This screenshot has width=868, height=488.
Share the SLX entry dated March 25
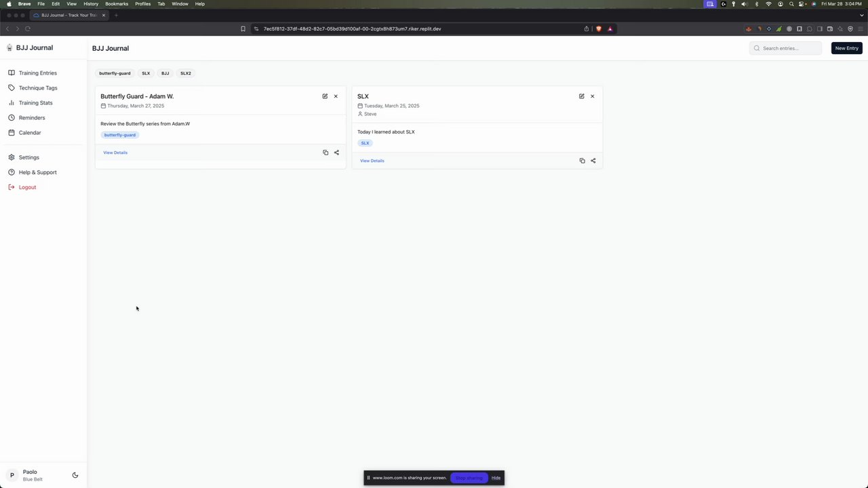(x=593, y=161)
